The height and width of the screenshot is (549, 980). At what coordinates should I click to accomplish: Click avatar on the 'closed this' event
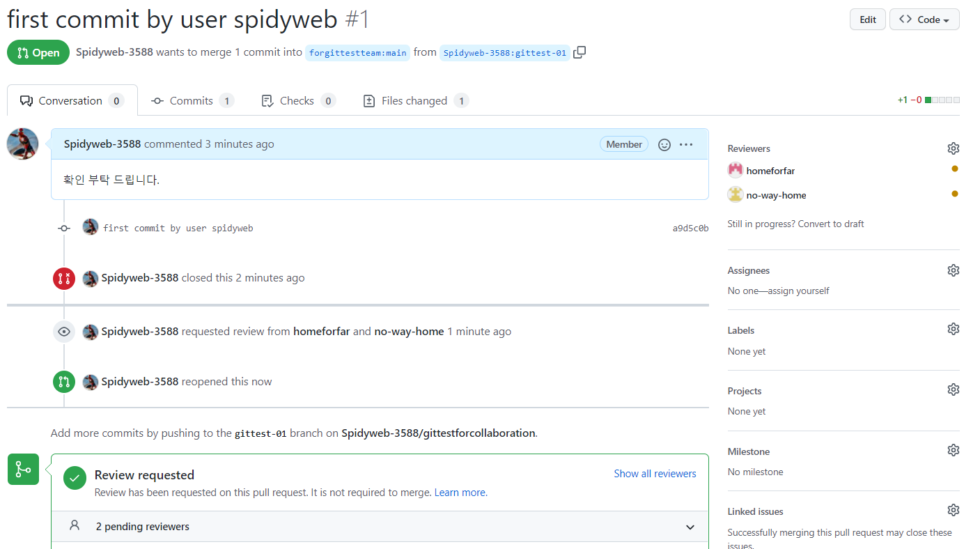[x=91, y=279]
